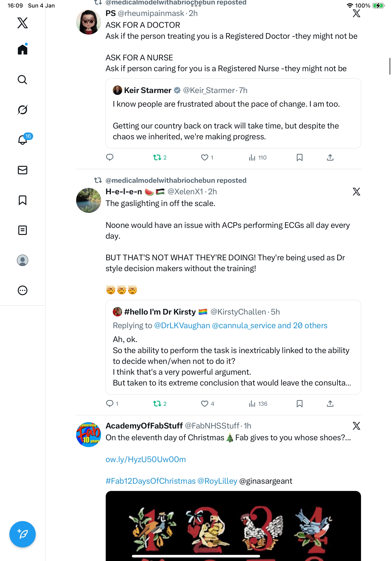Image resolution: width=392 pixels, height=561 pixels.
Task: Open Messages envelope in the sidebar
Action: coord(23,170)
